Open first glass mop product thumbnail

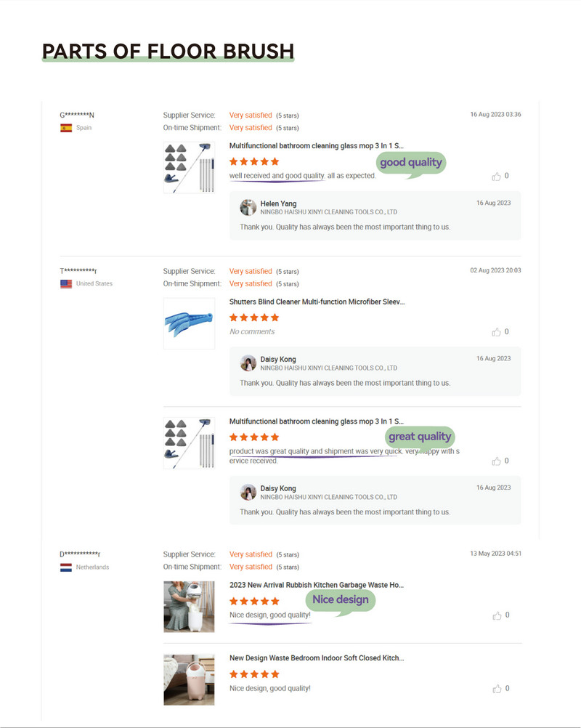(189, 168)
